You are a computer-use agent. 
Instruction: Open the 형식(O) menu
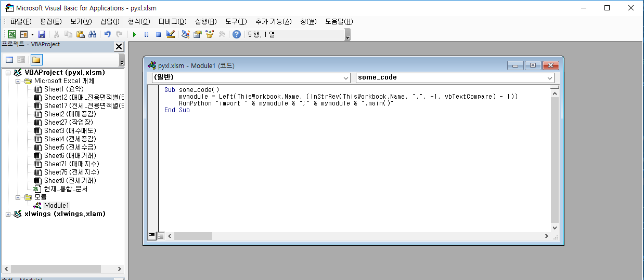pyautogui.click(x=138, y=21)
